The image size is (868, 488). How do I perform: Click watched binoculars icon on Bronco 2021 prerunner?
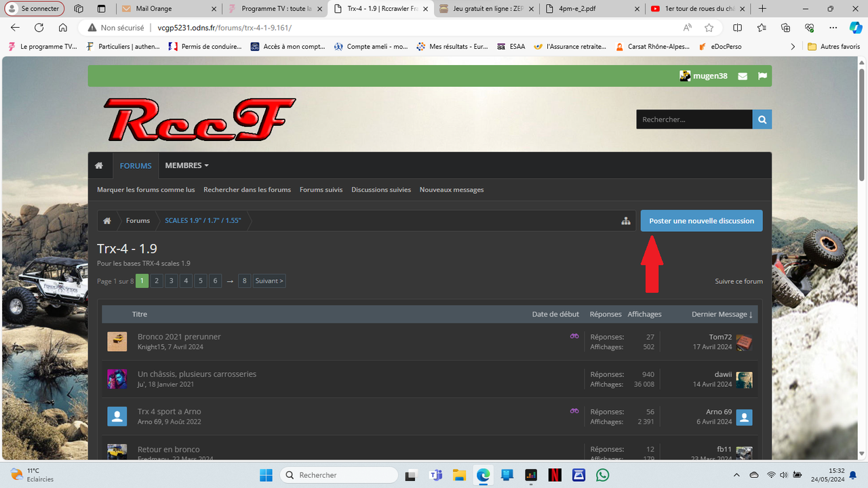(x=574, y=336)
